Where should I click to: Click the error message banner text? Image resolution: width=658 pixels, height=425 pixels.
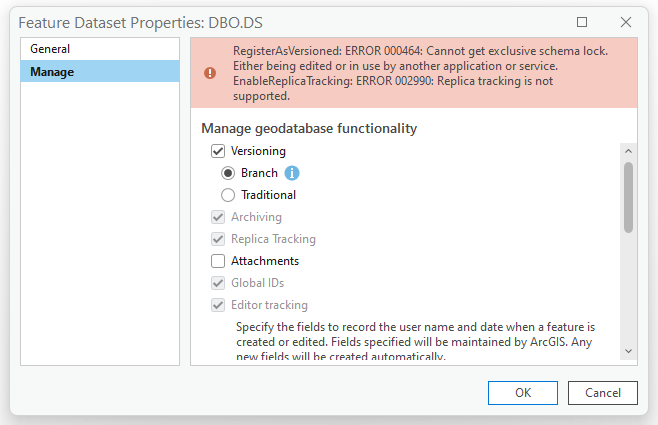420,73
